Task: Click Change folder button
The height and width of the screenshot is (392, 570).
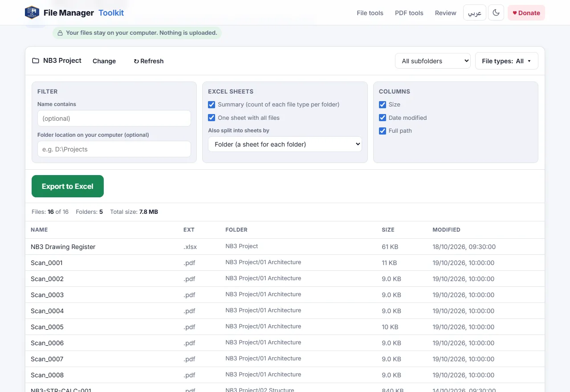Action: (104, 61)
